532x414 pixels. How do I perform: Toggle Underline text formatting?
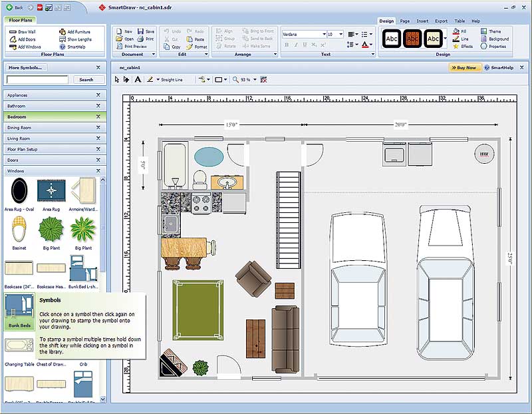click(305, 45)
